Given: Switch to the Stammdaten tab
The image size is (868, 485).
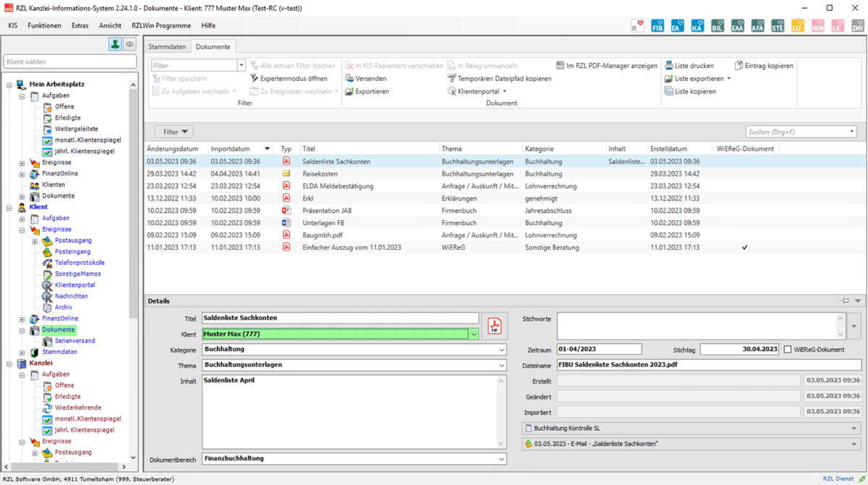Looking at the screenshot, I should 168,46.
